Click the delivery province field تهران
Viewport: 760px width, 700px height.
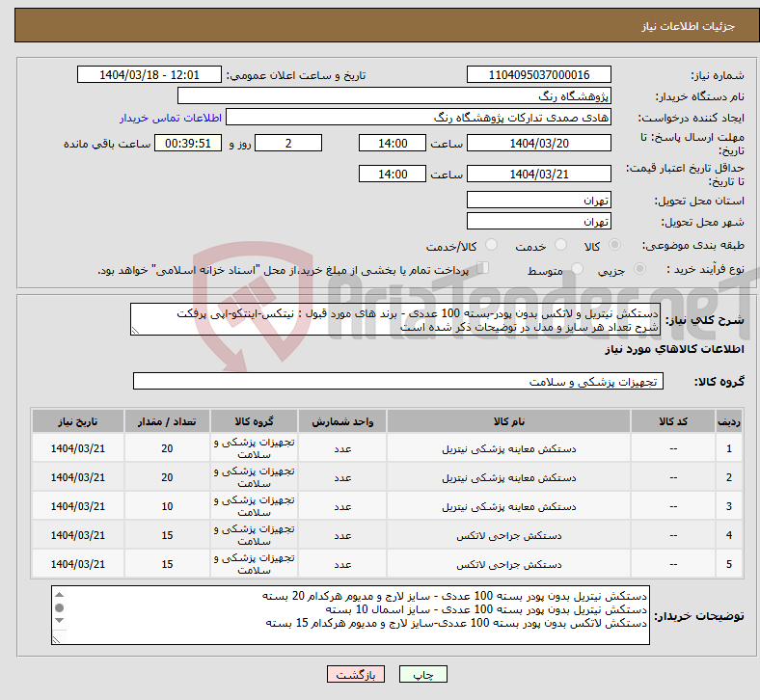pos(538,201)
